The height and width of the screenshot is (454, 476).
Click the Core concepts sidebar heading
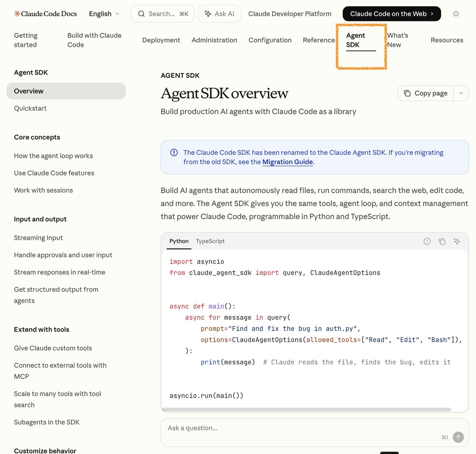37,137
